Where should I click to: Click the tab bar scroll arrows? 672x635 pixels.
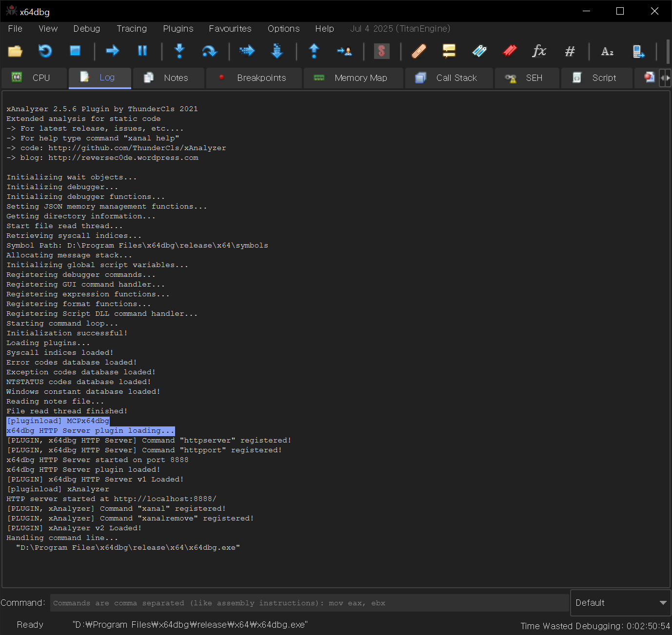[x=665, y=78]
